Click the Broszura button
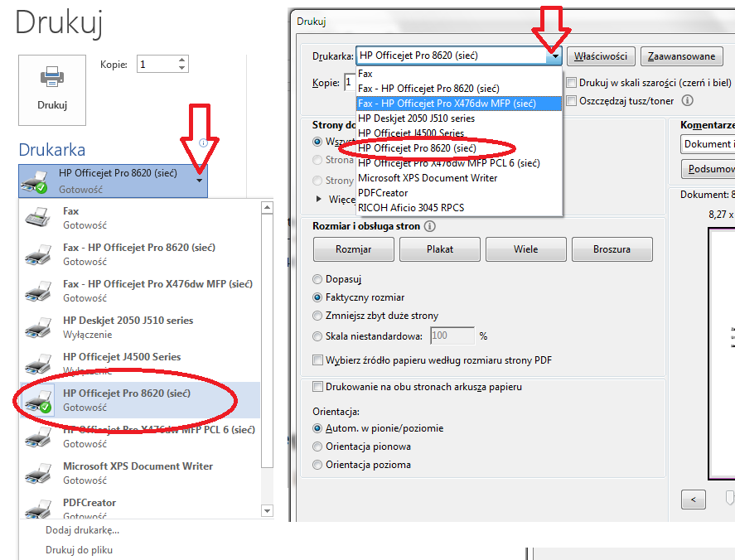735x560 pixels. 612,249
